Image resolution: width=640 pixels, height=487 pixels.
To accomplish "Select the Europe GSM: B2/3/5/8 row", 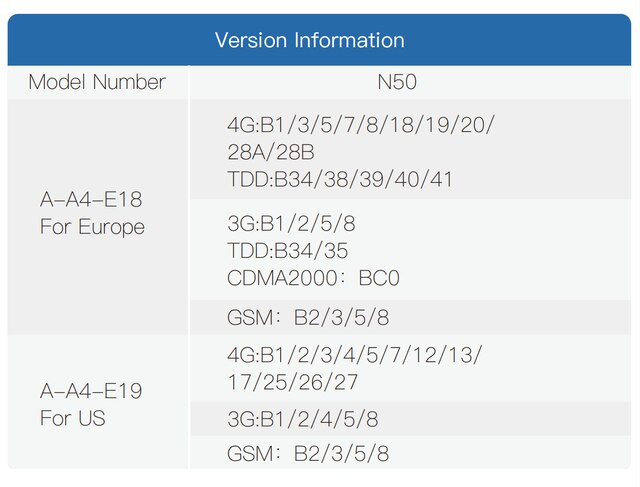I will [x=410, y=317].
